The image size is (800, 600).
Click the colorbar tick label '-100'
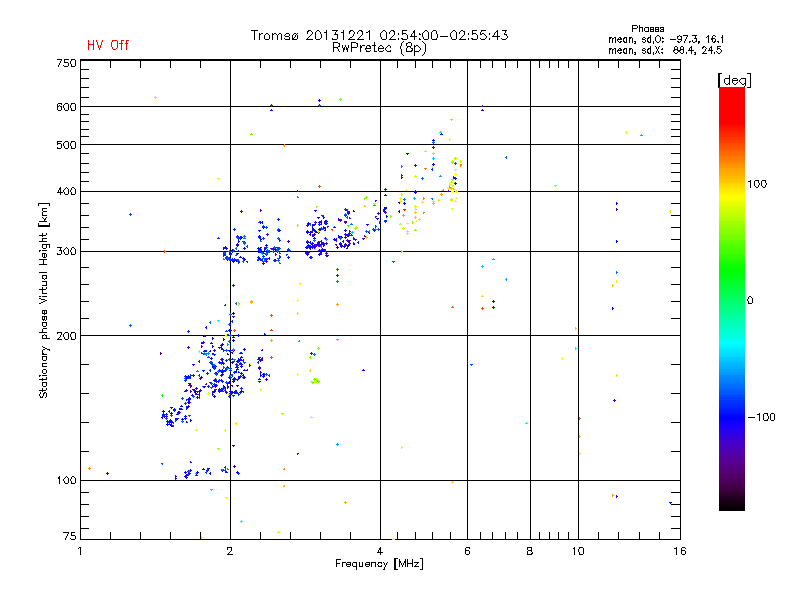pyautogui.click(x=761, y=417)
